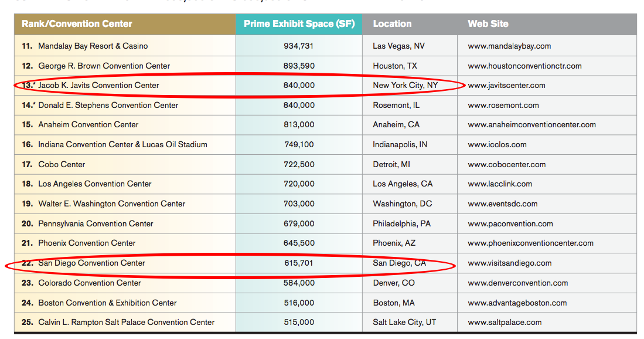Open www.advantageboston.com address
The image size is (644, 339).
tap(517, 303)
